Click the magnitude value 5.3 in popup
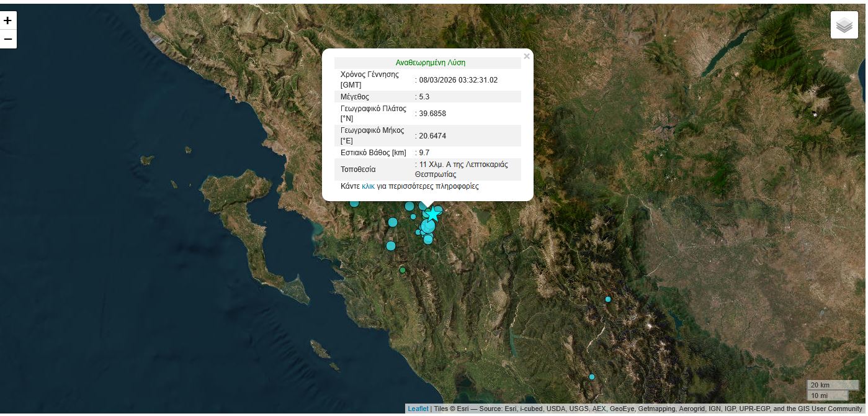868x416 pixels. (424, 97)
